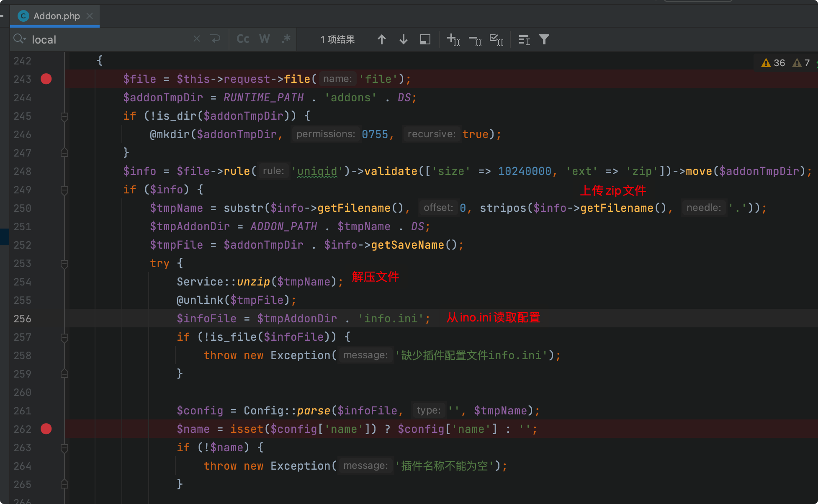Click '缺少插件配置文件info.ini' exception message
The image size is (818, 504).
[471, 355]
